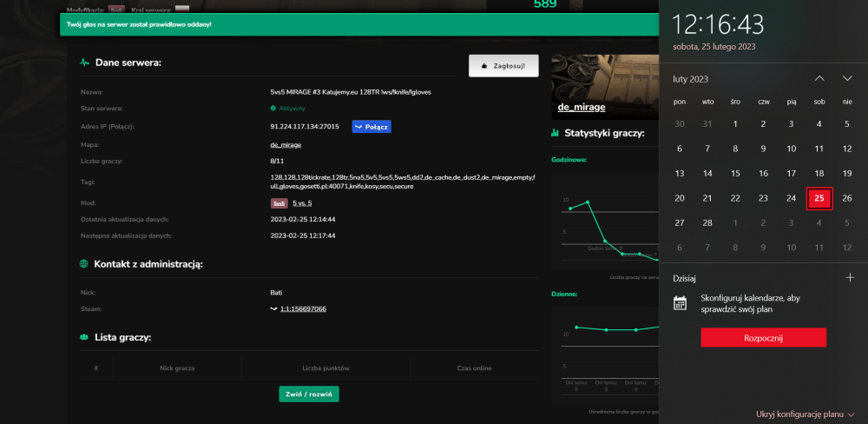Click the pulse icon beside Dane serwera
The height and width of the screenshot is (424, 868).
coord(84,63)
